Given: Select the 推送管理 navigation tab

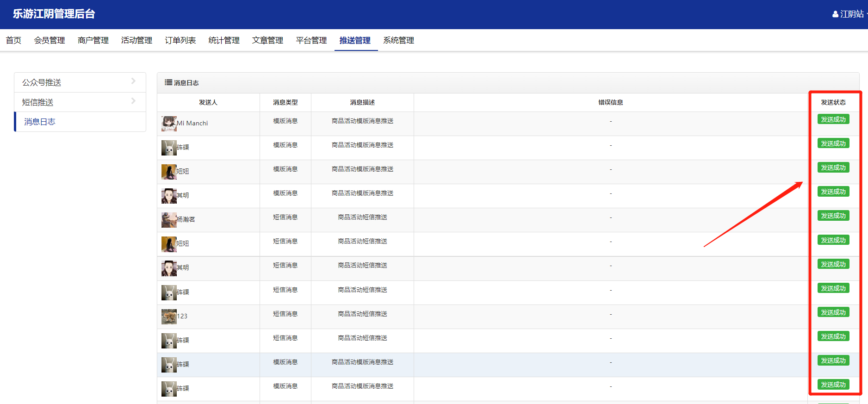Looking at the screenshot, I should pos(355,40).
